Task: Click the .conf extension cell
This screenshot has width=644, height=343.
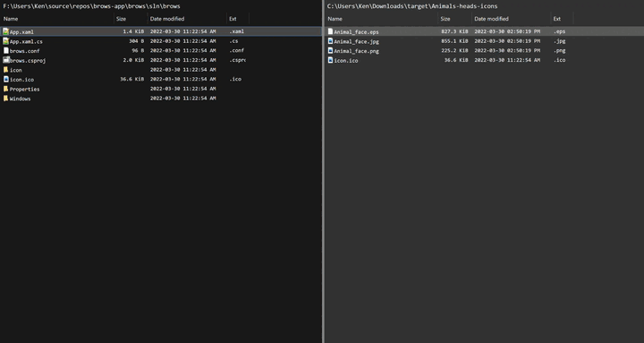Action: click(236, 50)
